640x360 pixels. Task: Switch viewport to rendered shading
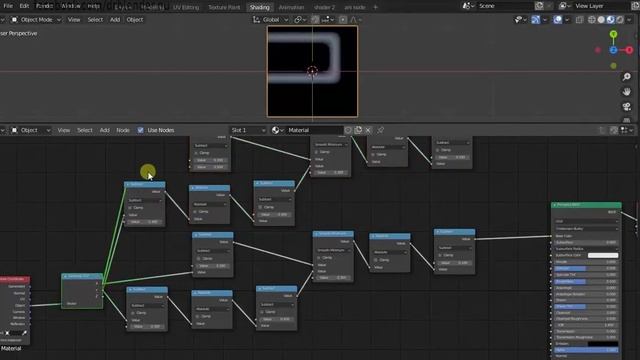tap(620, 20)
